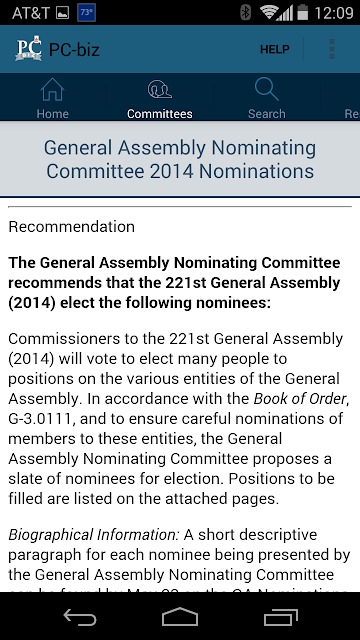360x640 pixels.
Task: Open the partially visible Re… tab
Action: click(x=352, y=113)
